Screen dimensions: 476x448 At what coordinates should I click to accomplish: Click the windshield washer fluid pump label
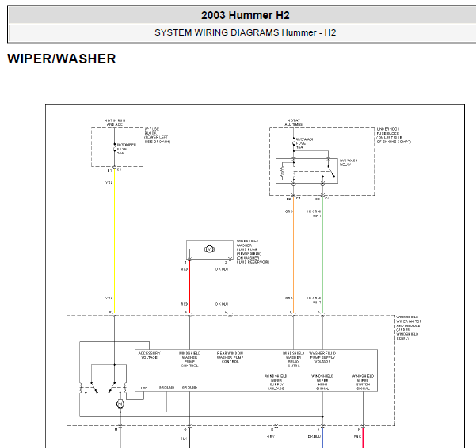[x=253, y=252]
